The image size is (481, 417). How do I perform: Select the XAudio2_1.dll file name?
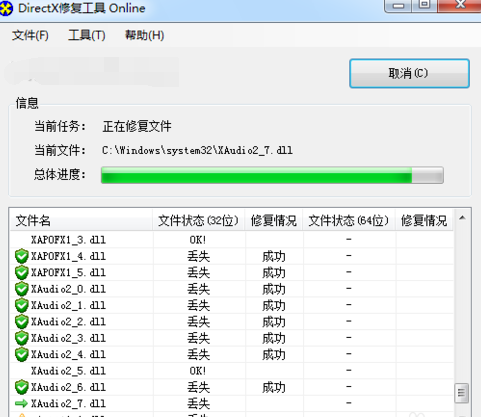click(x=68, y=305)
